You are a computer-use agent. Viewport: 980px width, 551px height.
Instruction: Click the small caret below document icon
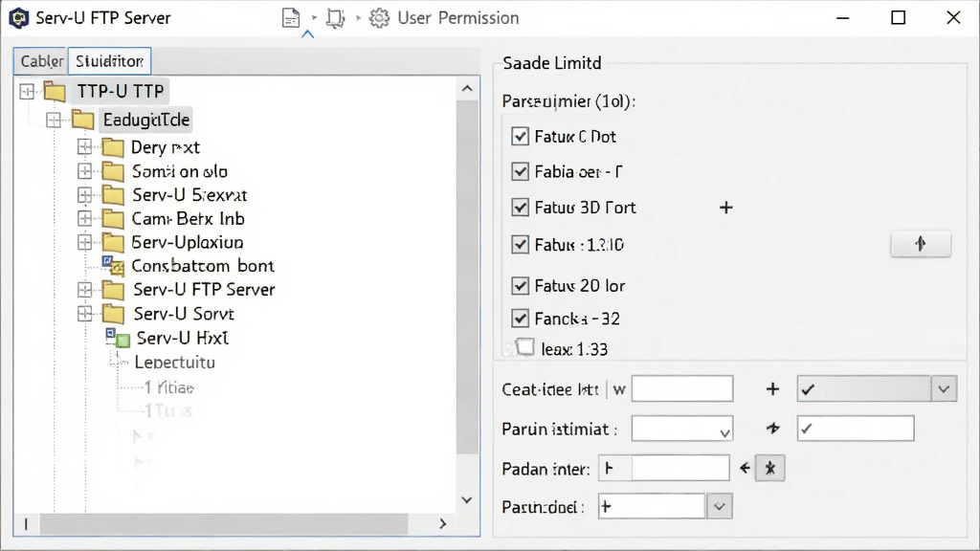307,35
